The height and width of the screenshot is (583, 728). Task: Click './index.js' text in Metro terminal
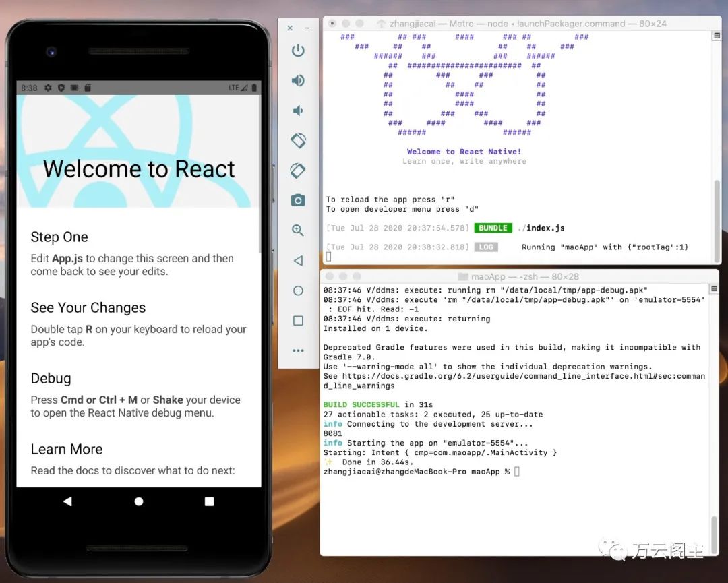click(x=541, y=228)
